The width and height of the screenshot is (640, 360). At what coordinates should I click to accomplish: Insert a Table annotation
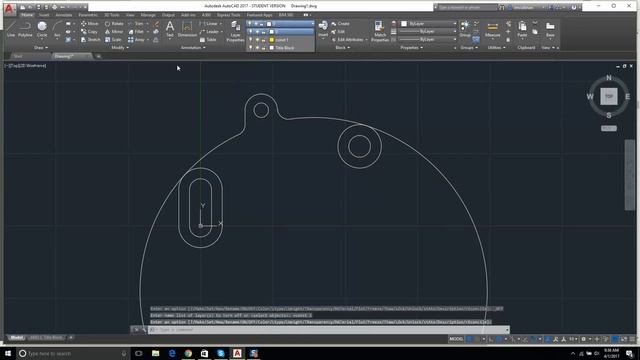(208, 40)
